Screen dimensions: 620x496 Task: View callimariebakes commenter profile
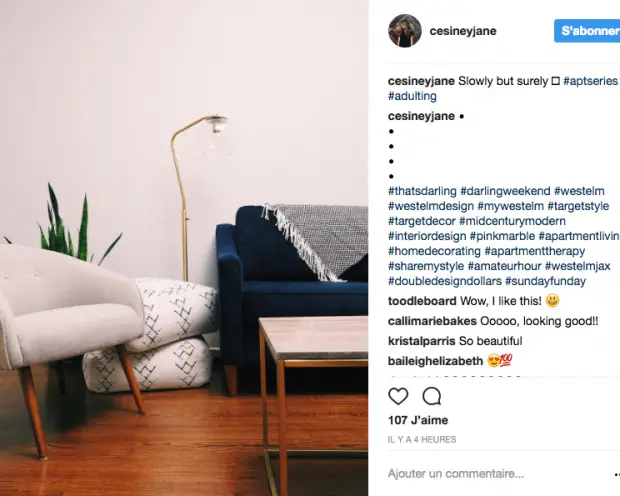[432, 321]
